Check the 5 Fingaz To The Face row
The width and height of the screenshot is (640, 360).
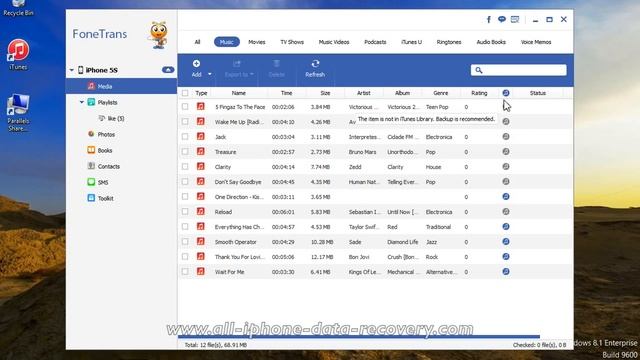tap(185, 107)
